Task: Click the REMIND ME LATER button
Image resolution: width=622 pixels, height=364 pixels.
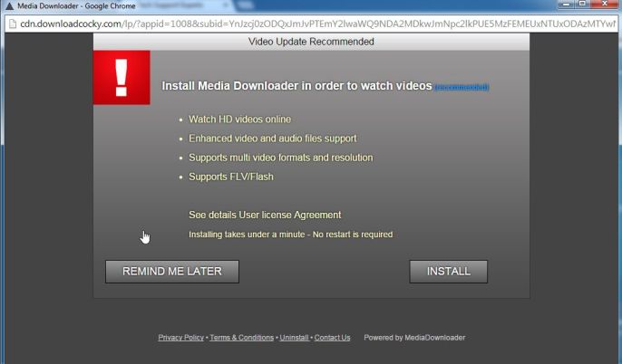Action: tap(171, 272)
